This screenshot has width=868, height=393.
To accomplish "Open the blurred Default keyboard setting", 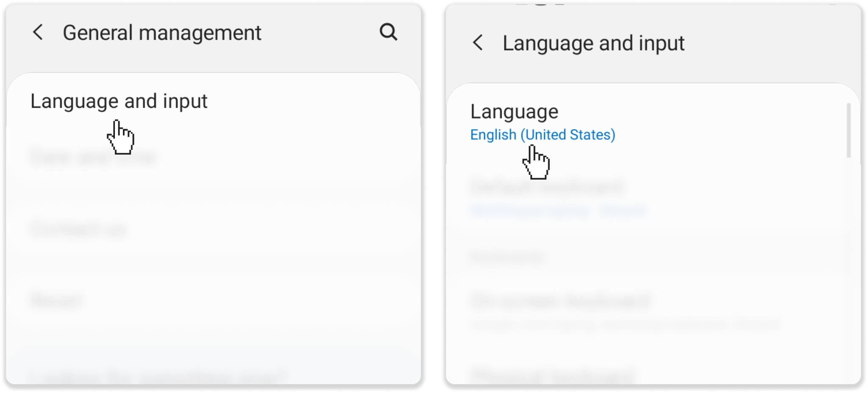I will (547, 187).
